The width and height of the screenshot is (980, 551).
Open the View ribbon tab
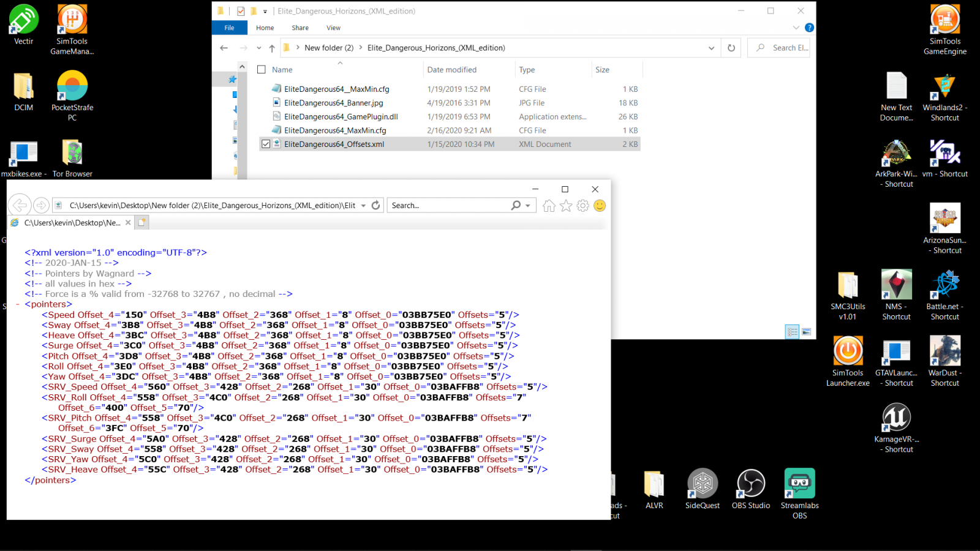point(333,28)
